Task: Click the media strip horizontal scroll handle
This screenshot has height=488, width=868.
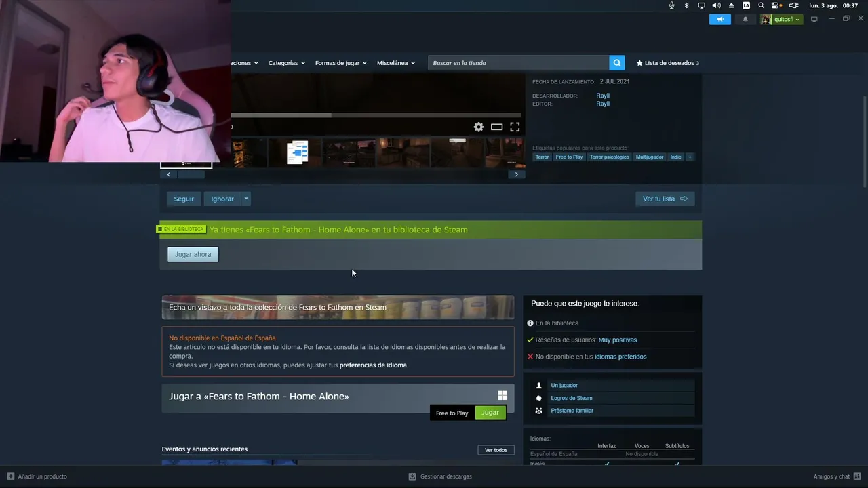Action: (191, 174)
